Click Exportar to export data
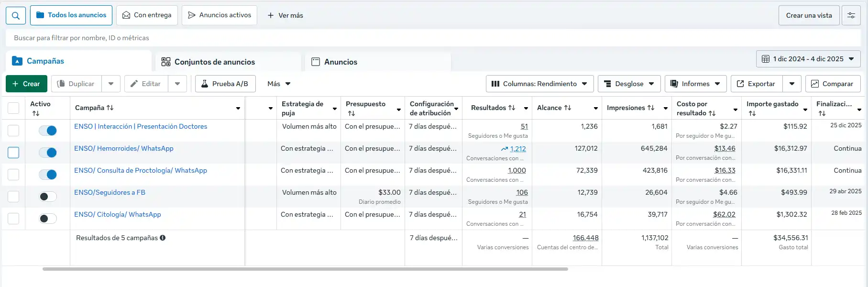 [756, 84]
